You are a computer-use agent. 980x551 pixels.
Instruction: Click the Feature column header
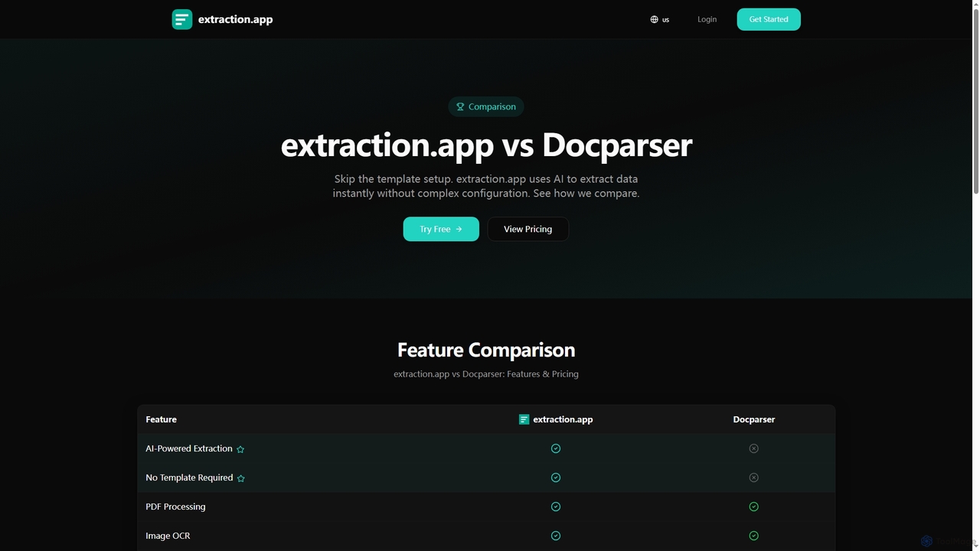click(x=162, y=419)
